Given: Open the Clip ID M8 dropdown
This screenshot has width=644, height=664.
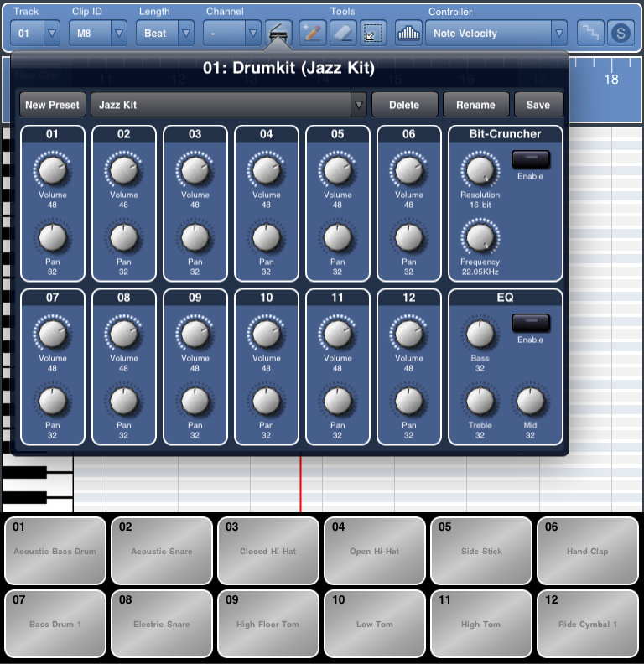Looking at the screenshot, I should click(98, 33).
